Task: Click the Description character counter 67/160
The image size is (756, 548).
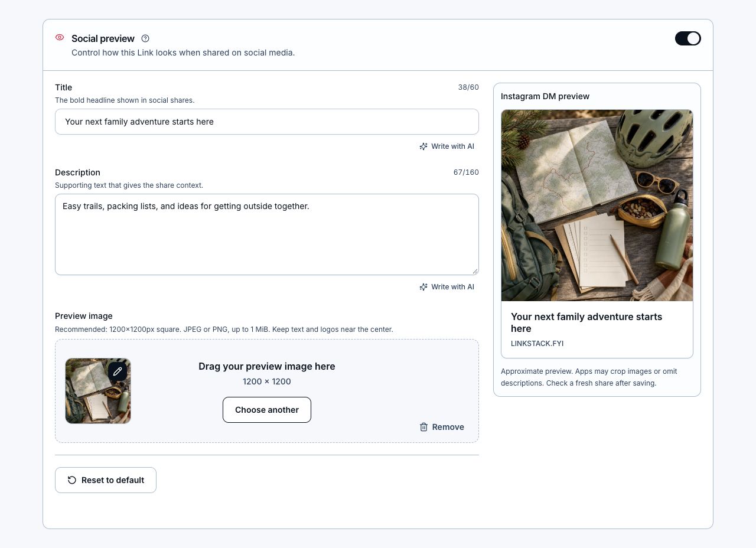Action: point(466,172)
